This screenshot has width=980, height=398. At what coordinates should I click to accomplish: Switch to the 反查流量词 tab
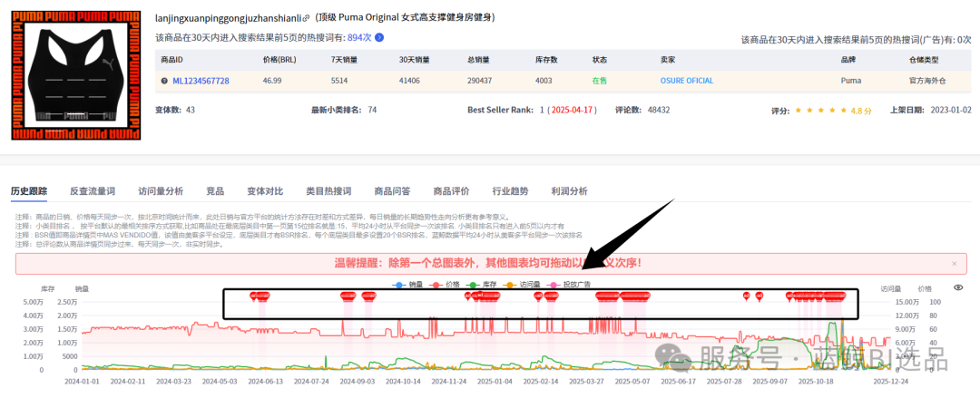(93, 191)
